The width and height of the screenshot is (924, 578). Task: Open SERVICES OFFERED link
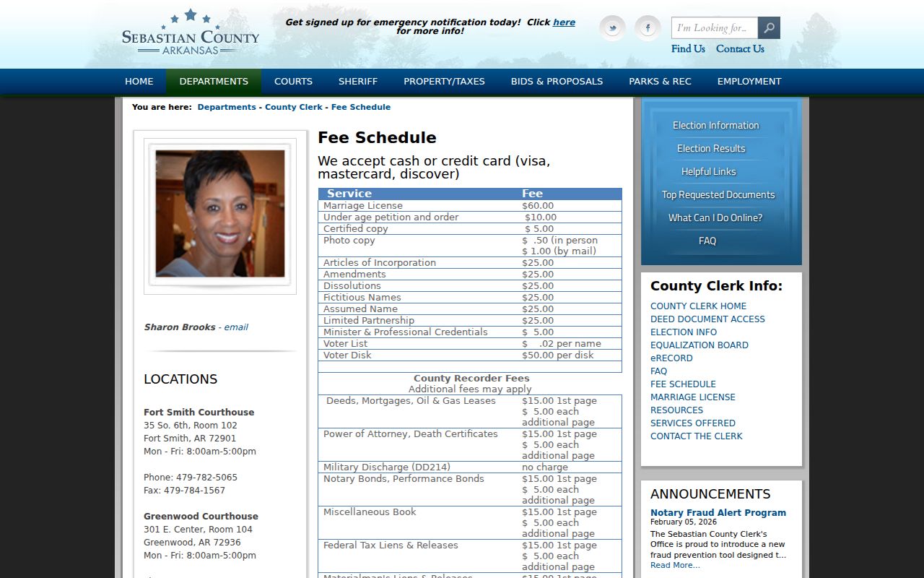693,423
